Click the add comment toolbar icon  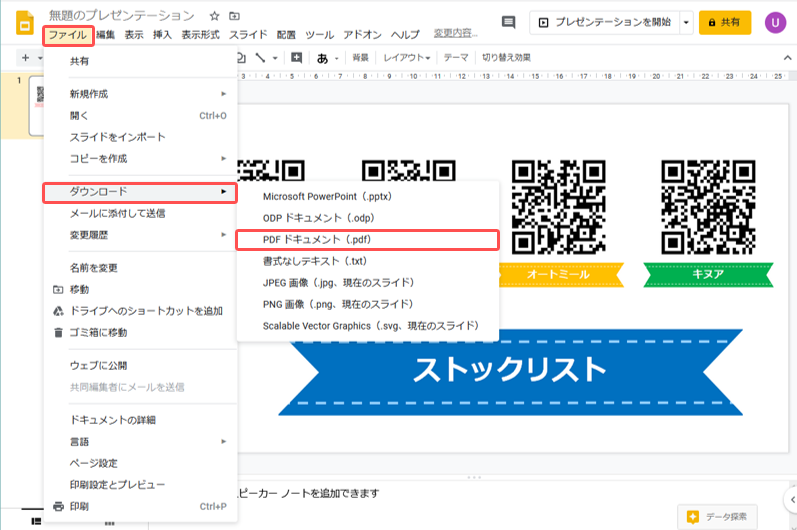(296, 57)
